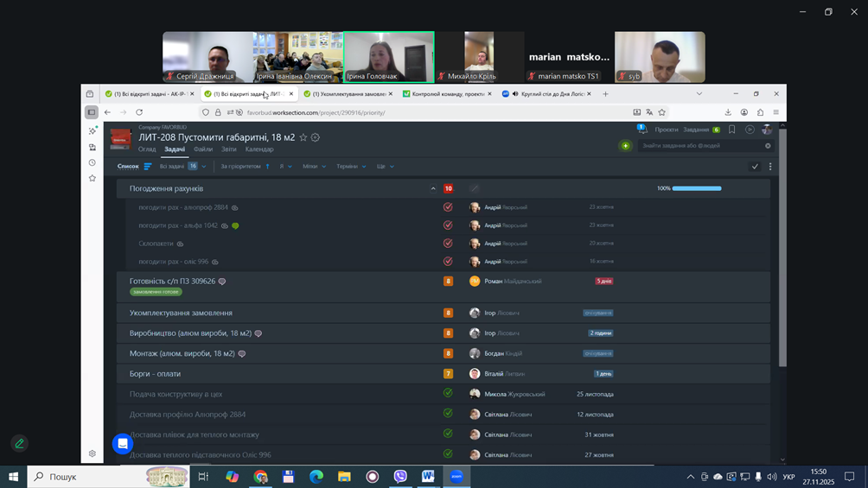Toggle completion of 'погодити рах - алюпроф 2884'

pyautogui.click(x=448, y=207)
